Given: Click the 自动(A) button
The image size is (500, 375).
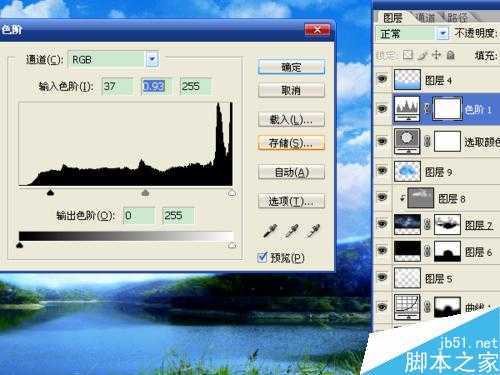Looking at the screenshot, I should pyautogui.click(x=291, y=172).
